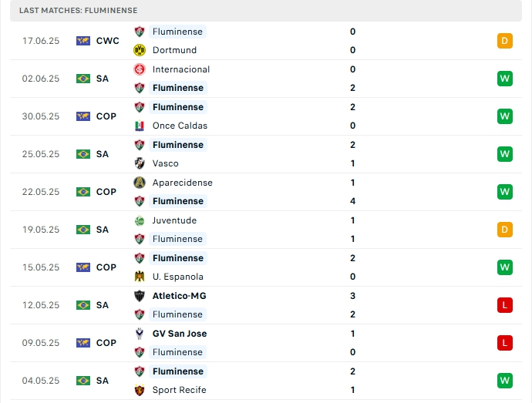Click the Once Caldas crest icon
Viewport: 532px width, 403px height.
click(x=140, y=126)
